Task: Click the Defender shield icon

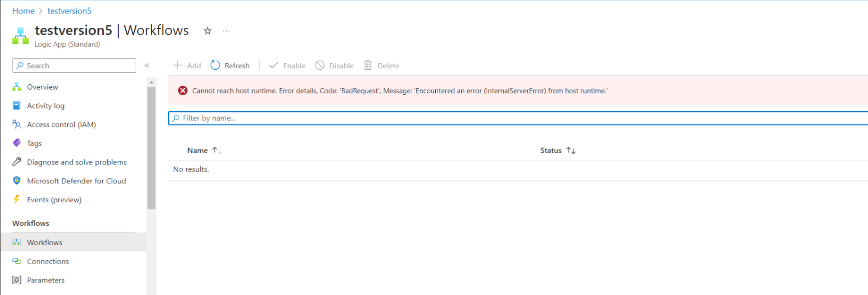Action: [x=16, y=181]
